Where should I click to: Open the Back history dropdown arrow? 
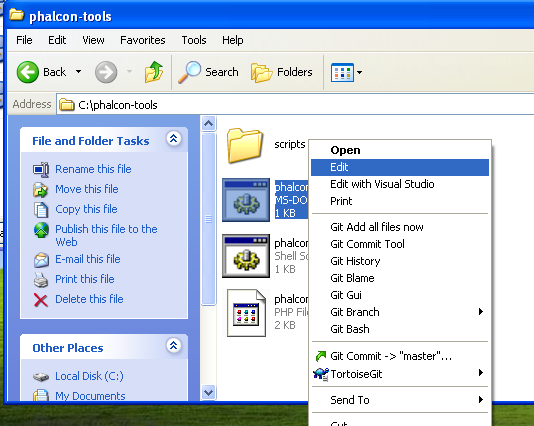[x=79, y=72]
